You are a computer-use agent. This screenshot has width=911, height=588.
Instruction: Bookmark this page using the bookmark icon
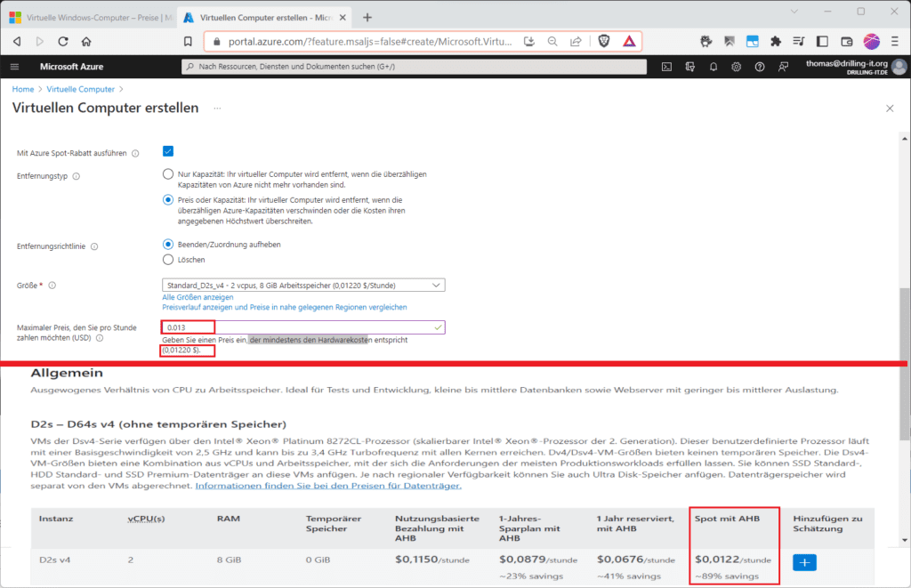click(188, 41)
